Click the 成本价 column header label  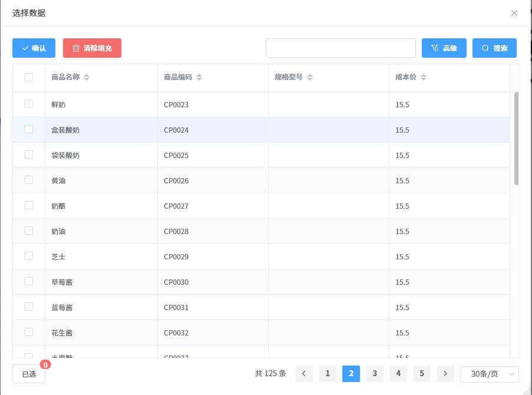(x=406, y=77)
